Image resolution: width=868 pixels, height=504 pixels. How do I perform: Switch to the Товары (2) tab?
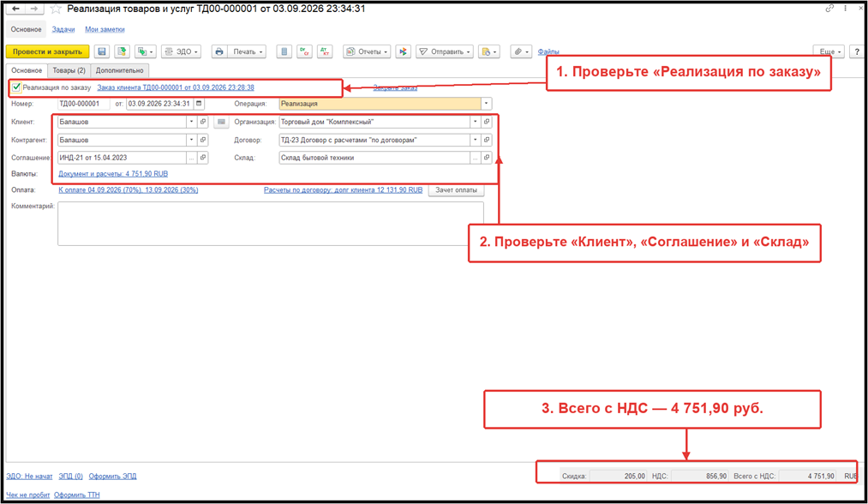(69, 70)
